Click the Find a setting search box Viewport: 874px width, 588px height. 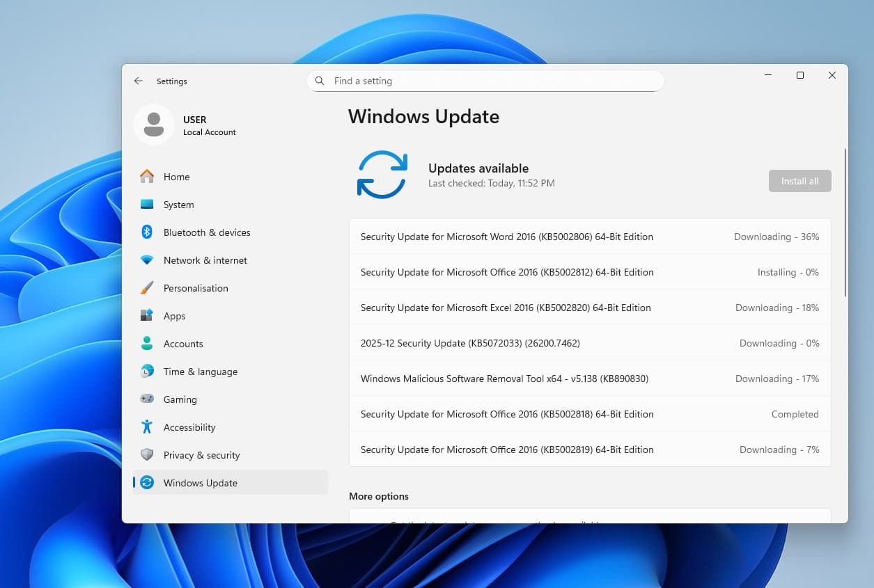[485, 80]
